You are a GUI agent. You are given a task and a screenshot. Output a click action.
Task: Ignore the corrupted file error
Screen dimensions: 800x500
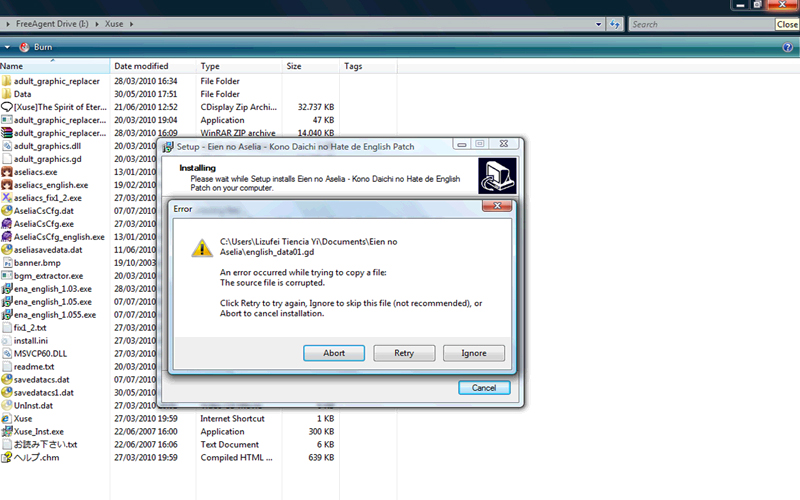click(x=474, y=353)
